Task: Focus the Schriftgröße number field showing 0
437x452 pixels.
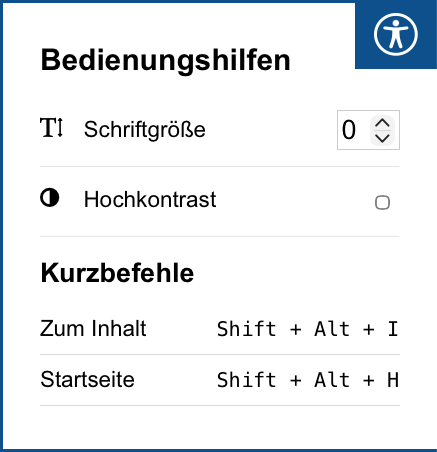Action: click(368, 130)
